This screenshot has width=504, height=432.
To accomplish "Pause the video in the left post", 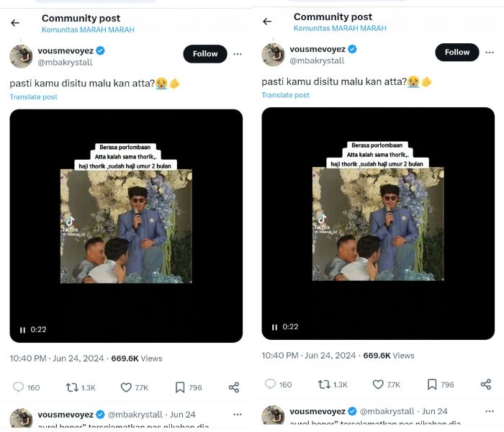I will tap(22, 330).
